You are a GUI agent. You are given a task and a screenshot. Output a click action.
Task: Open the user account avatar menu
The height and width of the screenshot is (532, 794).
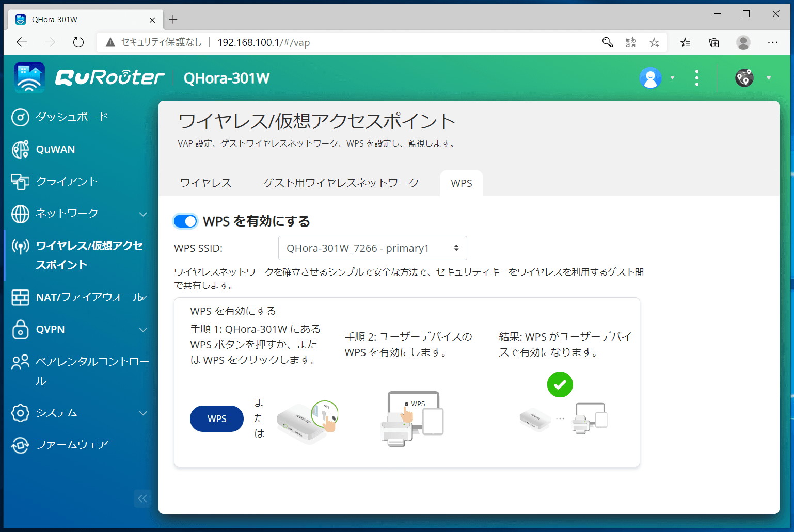pyautogui.click(x=650, y=78)
